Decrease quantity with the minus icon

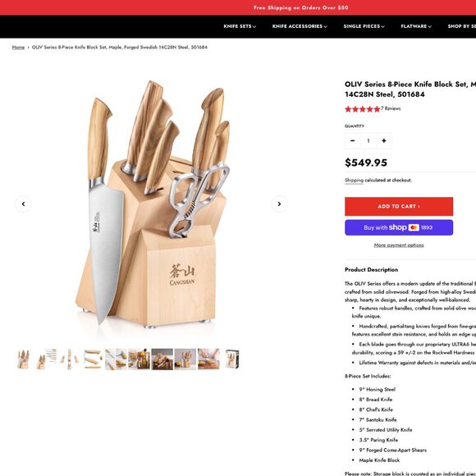pos(352,141)
